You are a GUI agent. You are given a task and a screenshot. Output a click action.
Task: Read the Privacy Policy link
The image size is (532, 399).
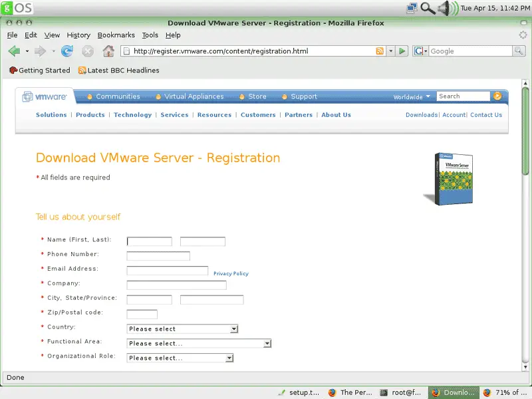[231, 273]
